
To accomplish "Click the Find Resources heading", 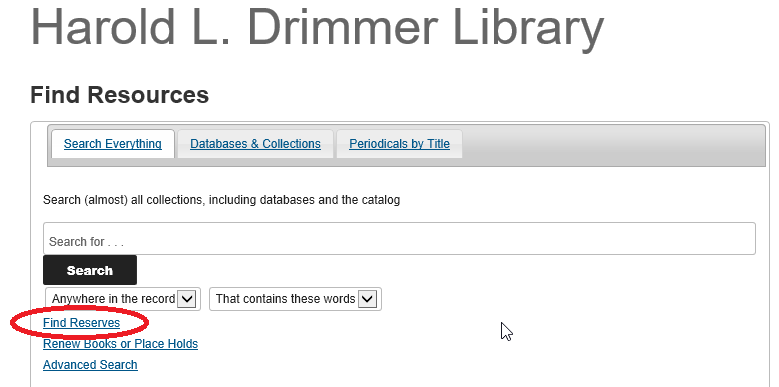I will [120, 94].
